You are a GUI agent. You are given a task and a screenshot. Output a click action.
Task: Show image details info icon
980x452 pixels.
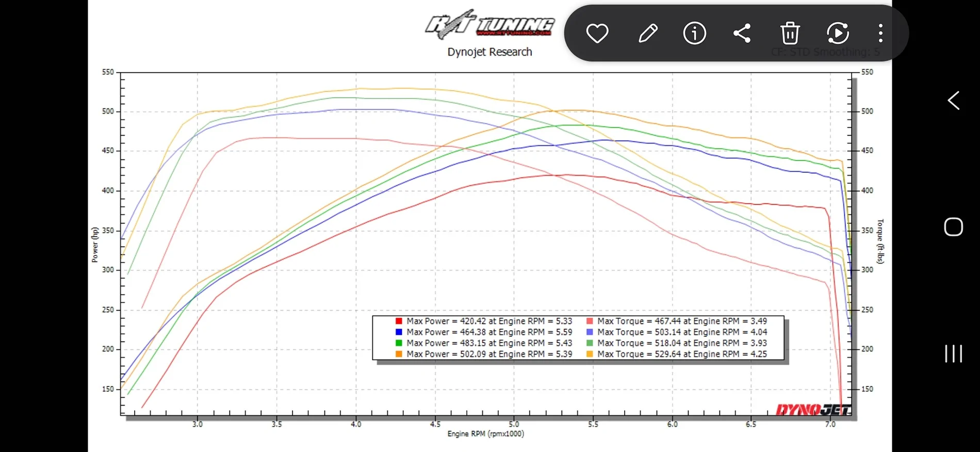(x=695, y=34)
